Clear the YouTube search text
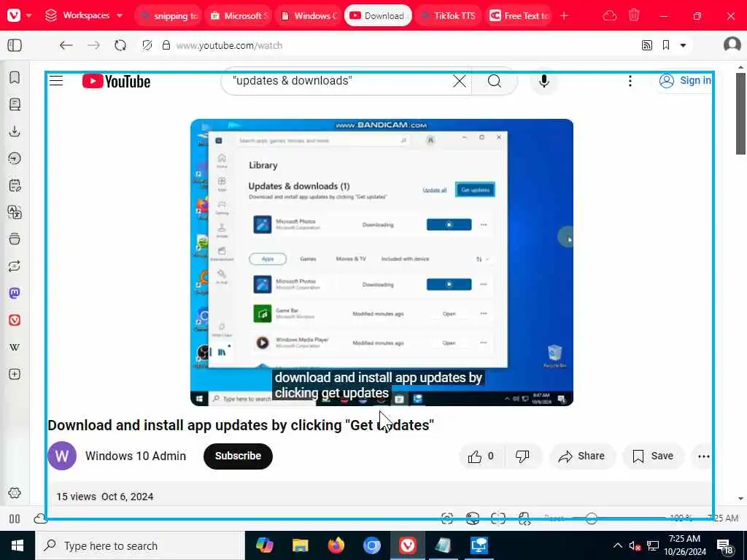The width and height of the screenshot is (747, 560). click(x=460, y=82)
